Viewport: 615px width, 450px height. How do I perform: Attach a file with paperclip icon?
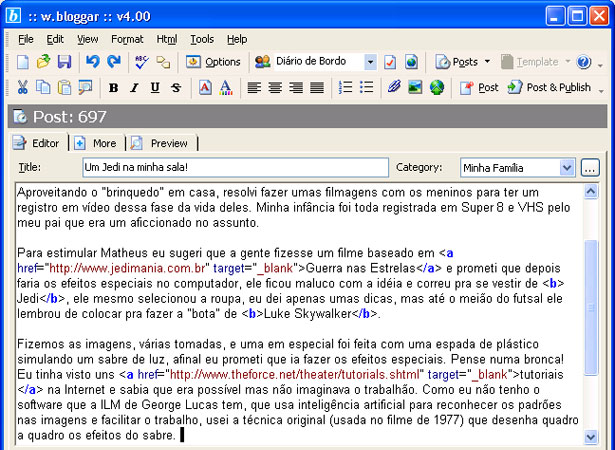pyautogui.click(x=395, y=87)
